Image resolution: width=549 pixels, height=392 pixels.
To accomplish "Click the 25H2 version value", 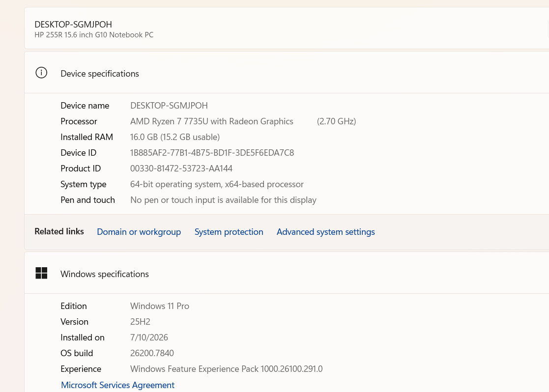I will click(x=140, y=322).
